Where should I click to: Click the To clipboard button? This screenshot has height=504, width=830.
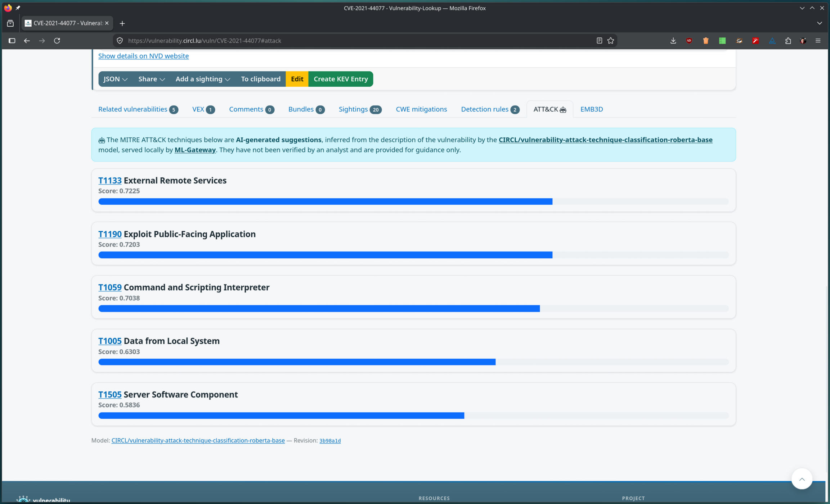261,79
